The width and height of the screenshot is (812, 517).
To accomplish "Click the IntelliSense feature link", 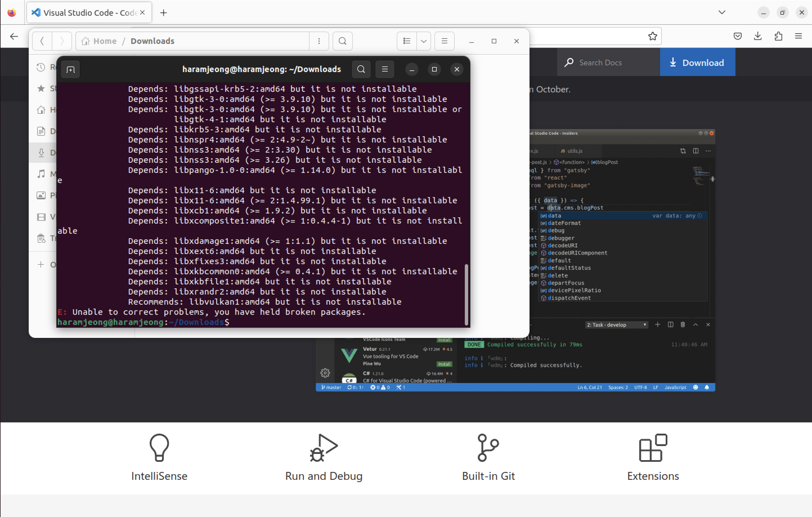I will 159,457.
